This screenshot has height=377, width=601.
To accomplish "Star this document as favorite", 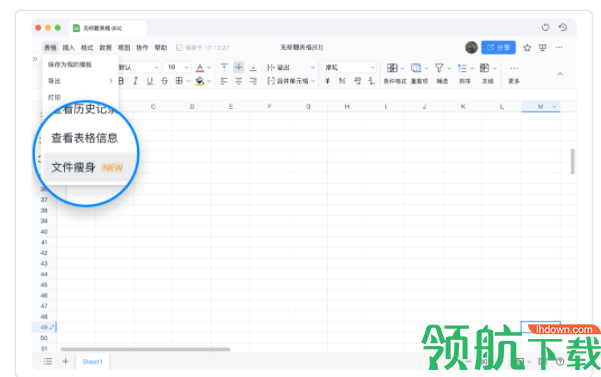I will pos(527,48).
